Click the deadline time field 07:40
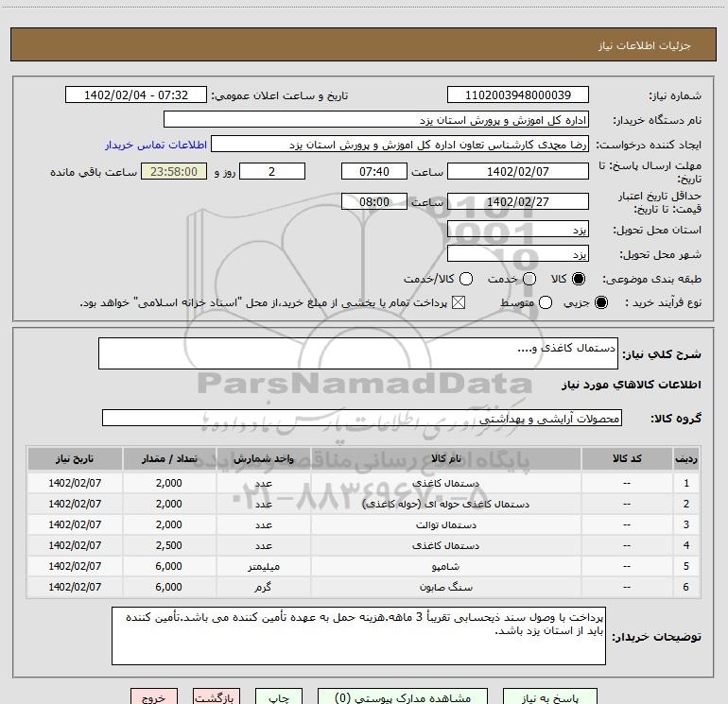 click(374, 171)
